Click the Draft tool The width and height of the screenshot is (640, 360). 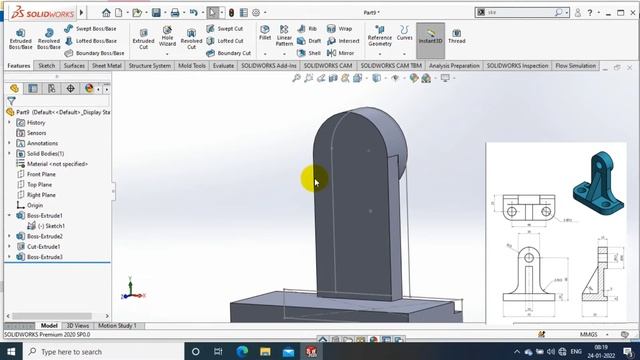tap(309, 41)
